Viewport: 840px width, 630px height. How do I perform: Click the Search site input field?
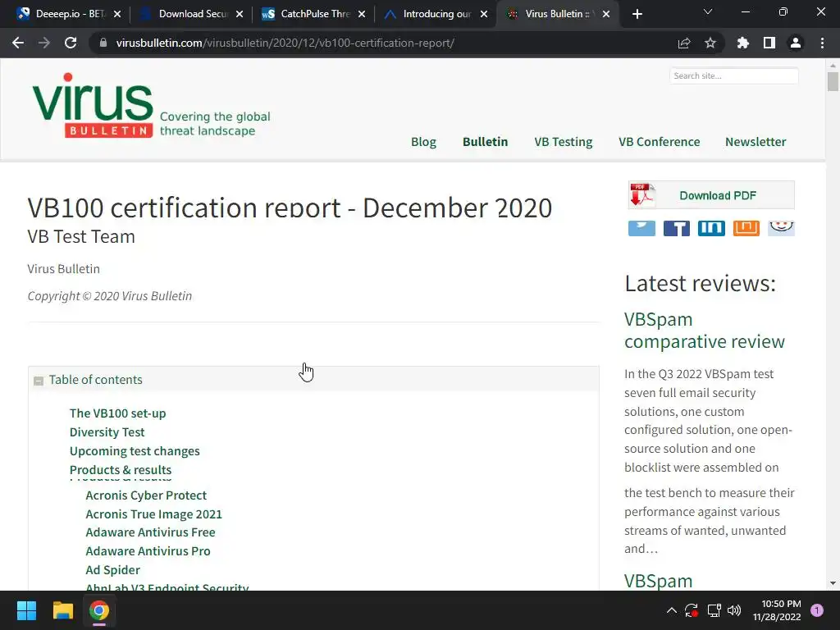click(x=733, y=75)
